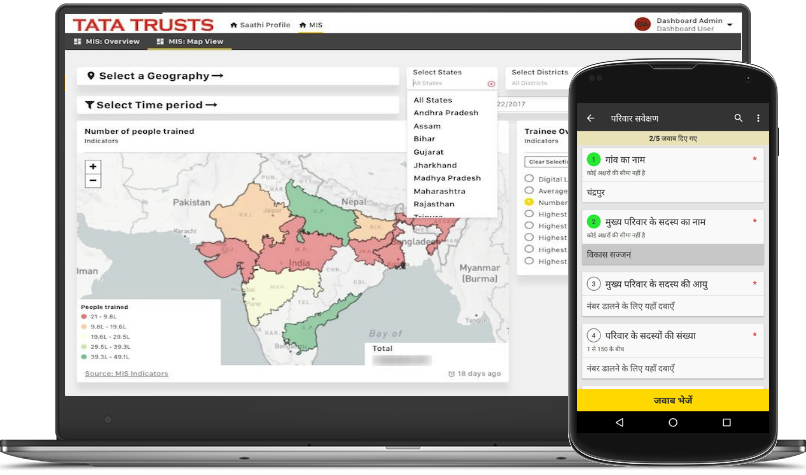The image size is (806, 475).
Task: Tap the phone app search icon
Action: 738,118
